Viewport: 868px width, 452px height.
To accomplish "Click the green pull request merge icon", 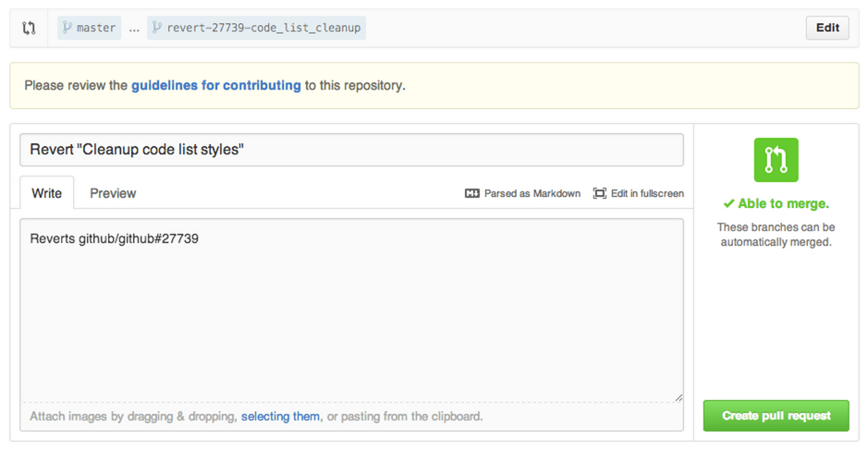I will 776,160.
